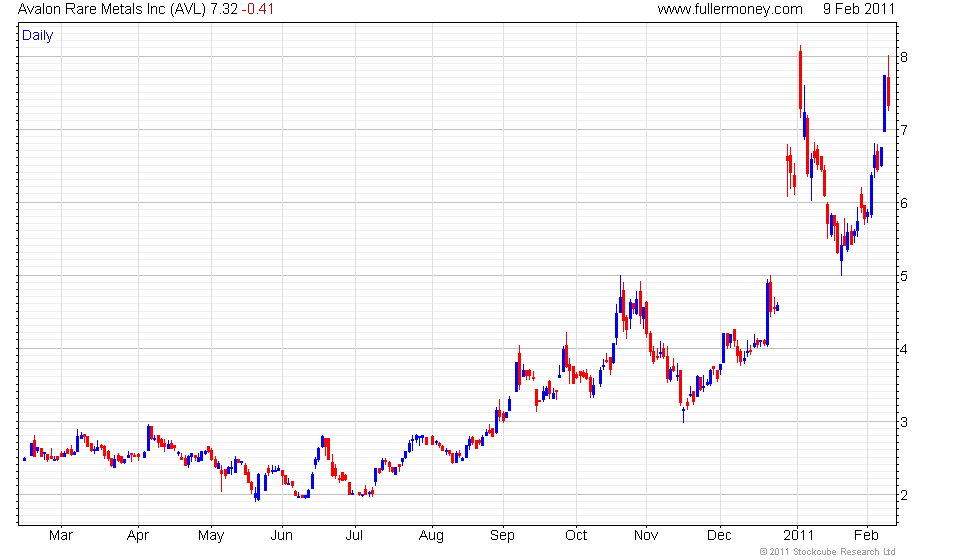
Task: Click the 'Nov' x-axis label
Action: [x=646, y=536]
